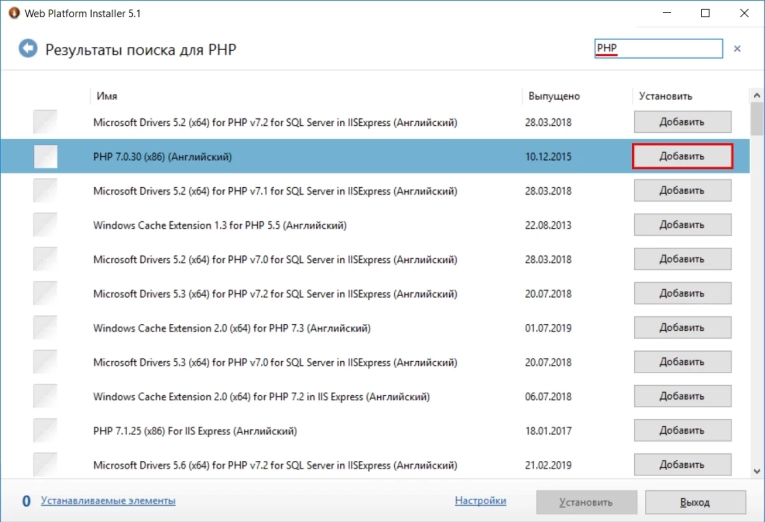
Task: Click the Установить column header
Action: [665, 96]
